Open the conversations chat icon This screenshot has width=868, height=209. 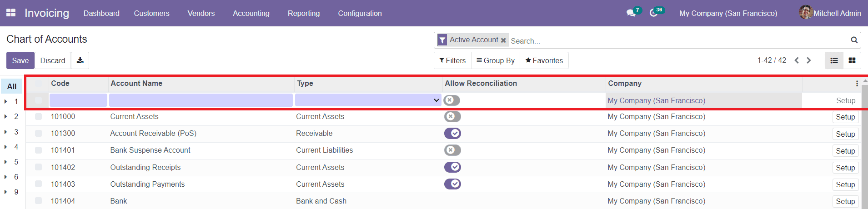pos(631,13)
